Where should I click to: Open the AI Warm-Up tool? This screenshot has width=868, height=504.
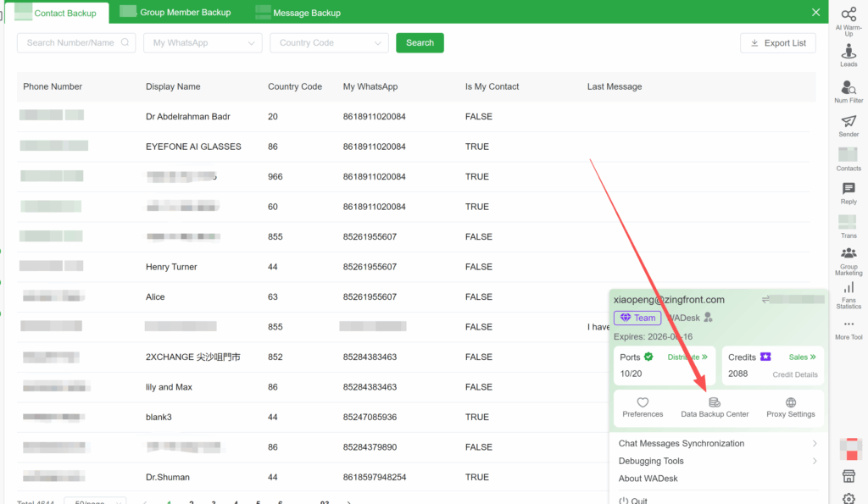click(849, 19)
